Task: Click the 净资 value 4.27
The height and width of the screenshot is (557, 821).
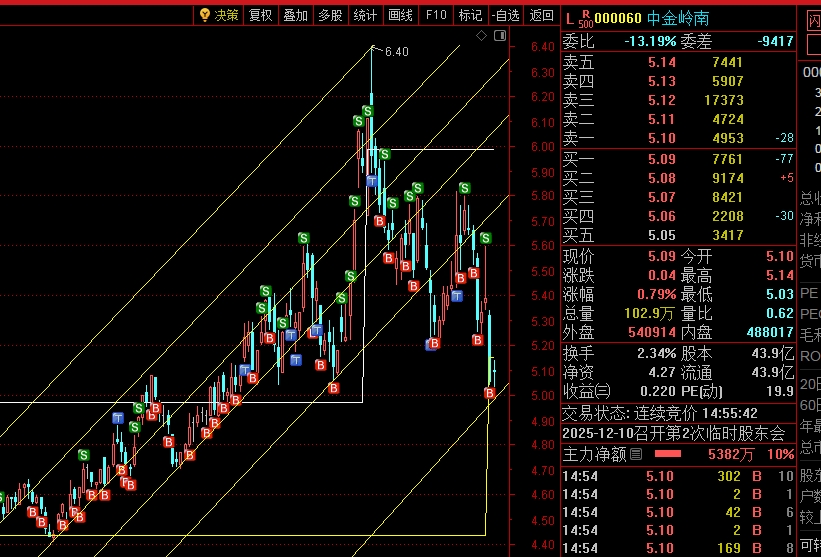Action: click(x=662, y=372)
